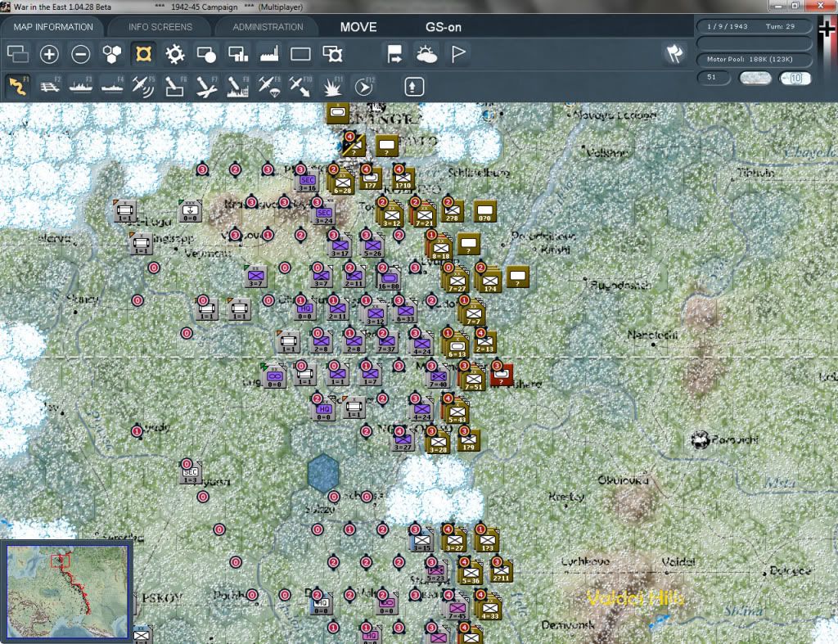
Task: Select the F9 air transport parachute icon
Action: tap(269, 86)
